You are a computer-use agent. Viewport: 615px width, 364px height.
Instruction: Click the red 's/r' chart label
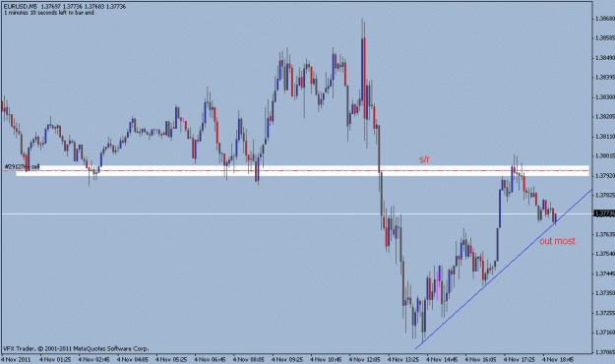[x=424, y=159]
